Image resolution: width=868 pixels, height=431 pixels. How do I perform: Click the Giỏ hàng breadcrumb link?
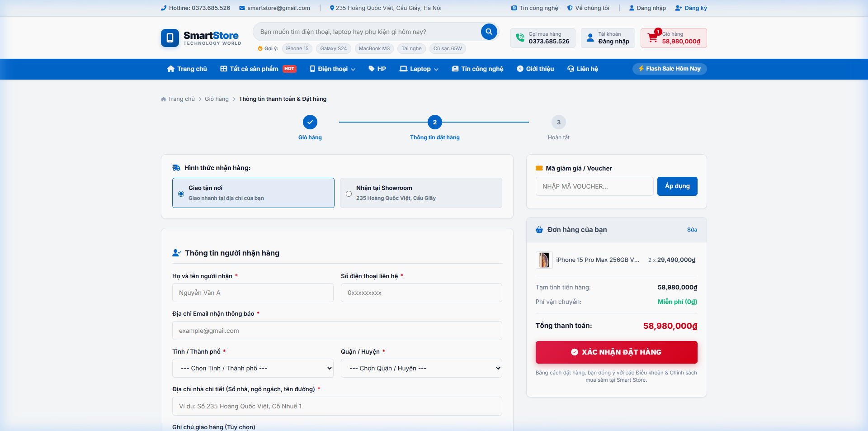tap(217, 99)
